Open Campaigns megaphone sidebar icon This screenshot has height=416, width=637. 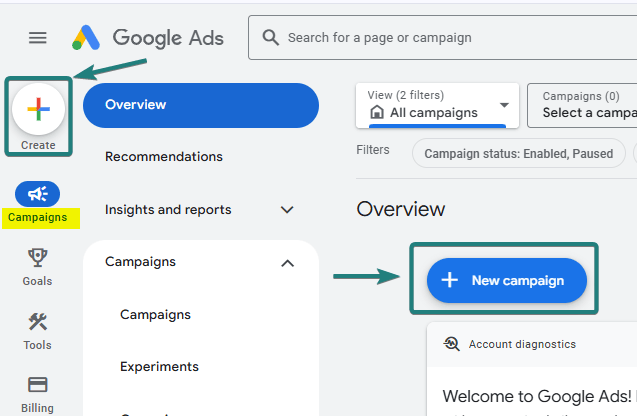(37, 194)
